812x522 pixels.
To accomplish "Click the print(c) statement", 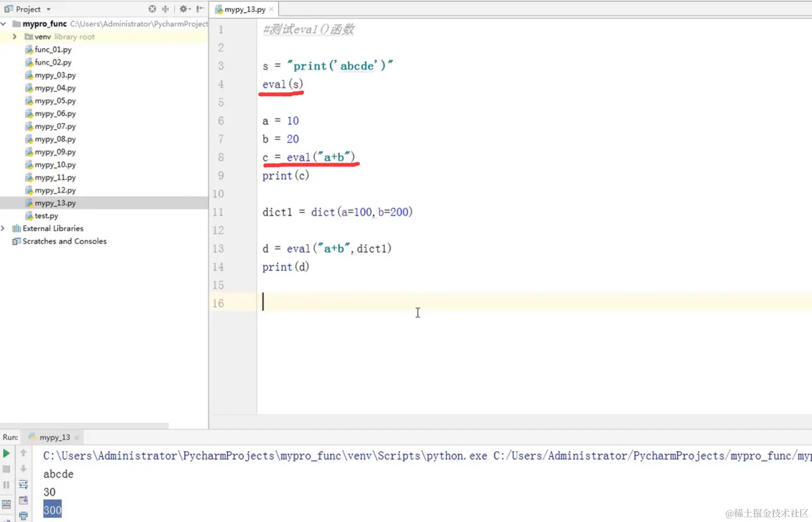I will point(286,175).
